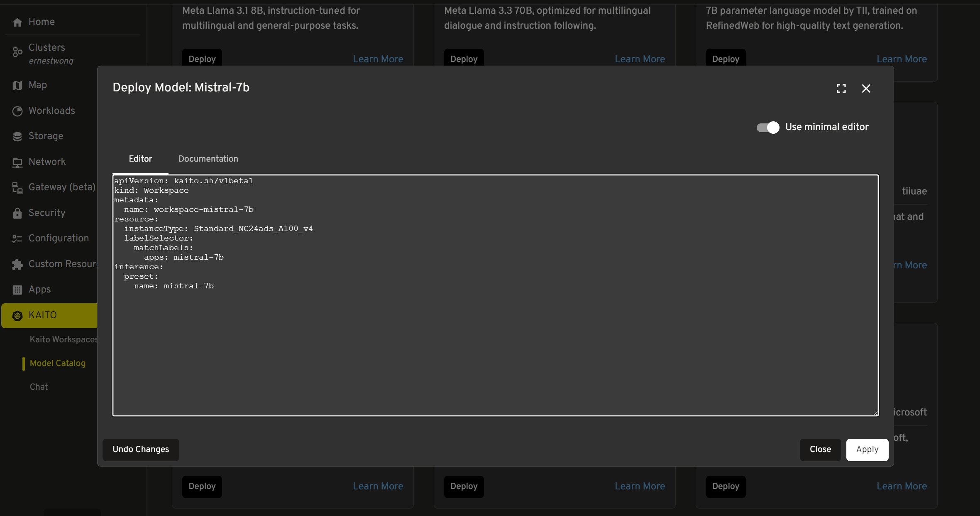The image size is (980, 516).
Task: Click Deploy on TII 7B model card
Action: 726,58
